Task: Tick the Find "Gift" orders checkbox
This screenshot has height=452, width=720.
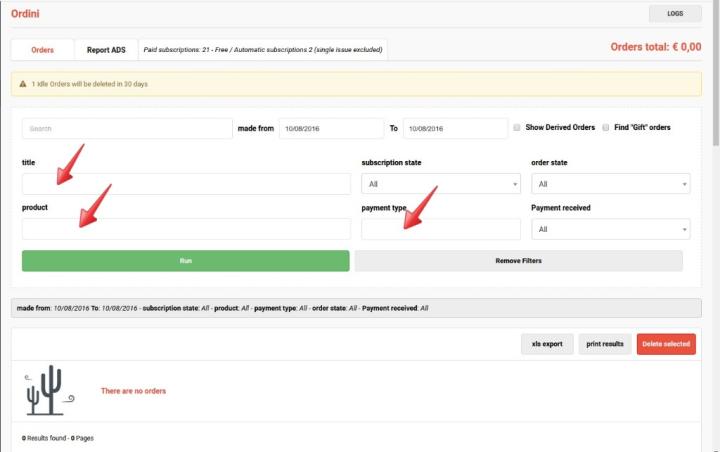Action: [x=606, y=128]
